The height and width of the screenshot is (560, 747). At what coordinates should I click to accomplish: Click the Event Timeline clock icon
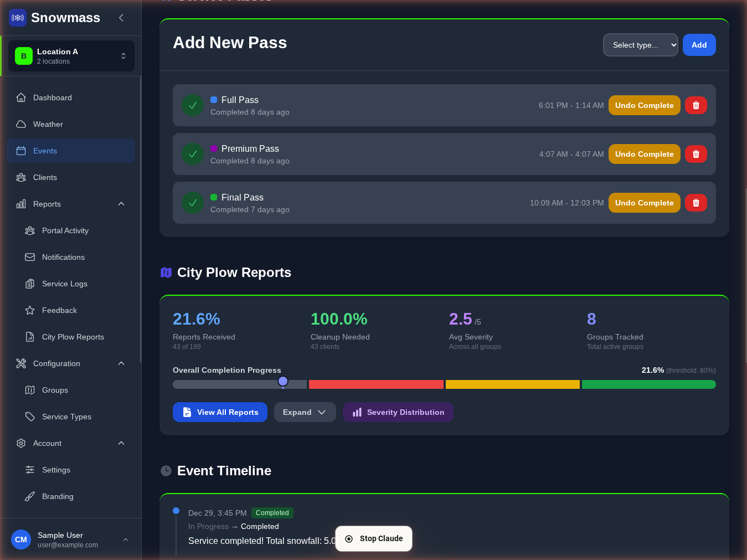[166, 471]
